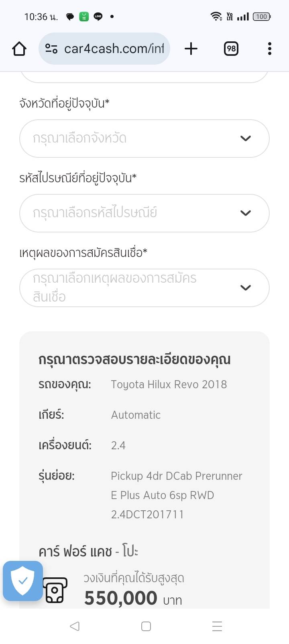Expand postal code list using chevron
The image size is (289, 644).
[245, 213]
